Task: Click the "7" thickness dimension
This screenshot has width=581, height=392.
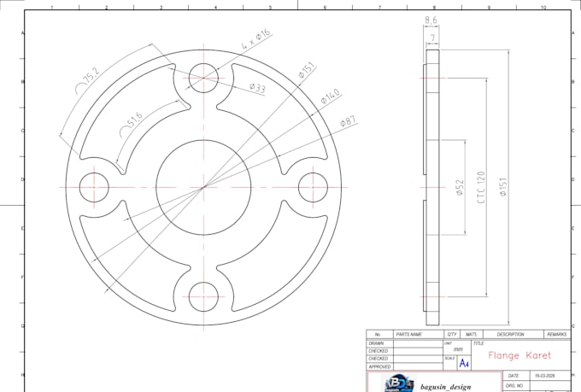Action: click(432, 38)
